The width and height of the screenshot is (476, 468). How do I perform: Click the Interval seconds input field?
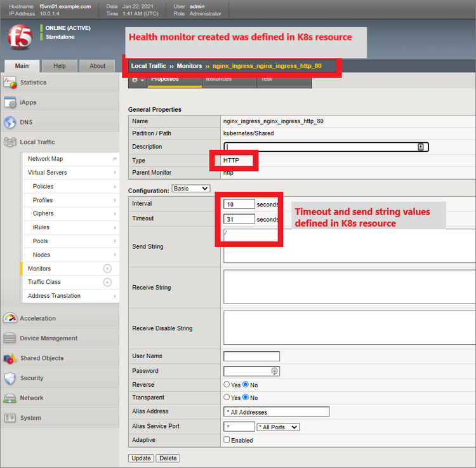pos(239,204)
